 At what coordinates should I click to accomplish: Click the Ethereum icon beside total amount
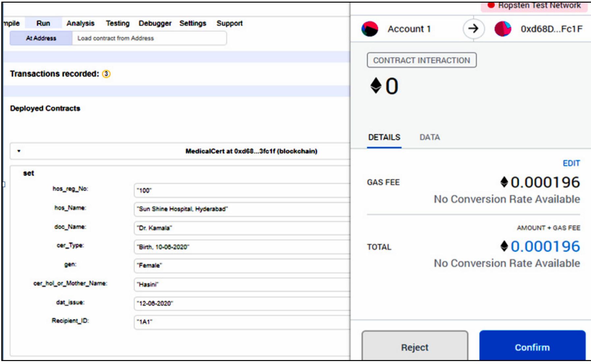[504, 246]
